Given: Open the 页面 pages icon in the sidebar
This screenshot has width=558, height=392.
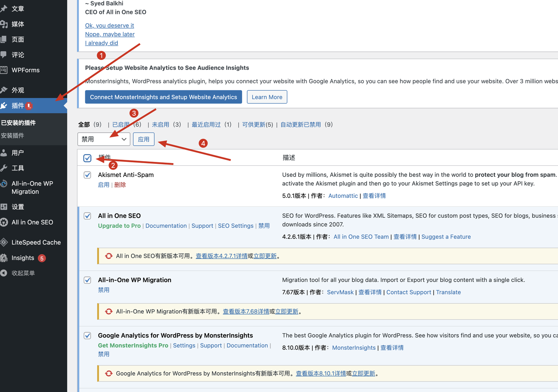Looking at the screenshot, I should coord(3,40).
